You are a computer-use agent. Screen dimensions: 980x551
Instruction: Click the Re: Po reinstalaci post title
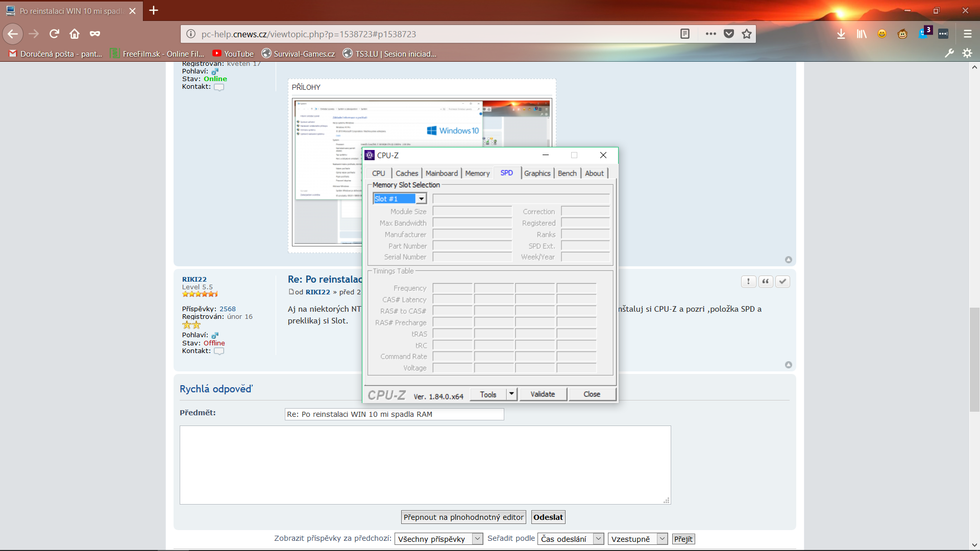(x=325, y=280)
